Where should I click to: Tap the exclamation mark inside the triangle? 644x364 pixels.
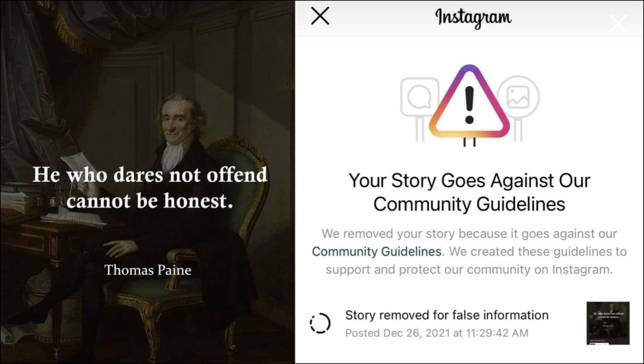tap(469, 106)
